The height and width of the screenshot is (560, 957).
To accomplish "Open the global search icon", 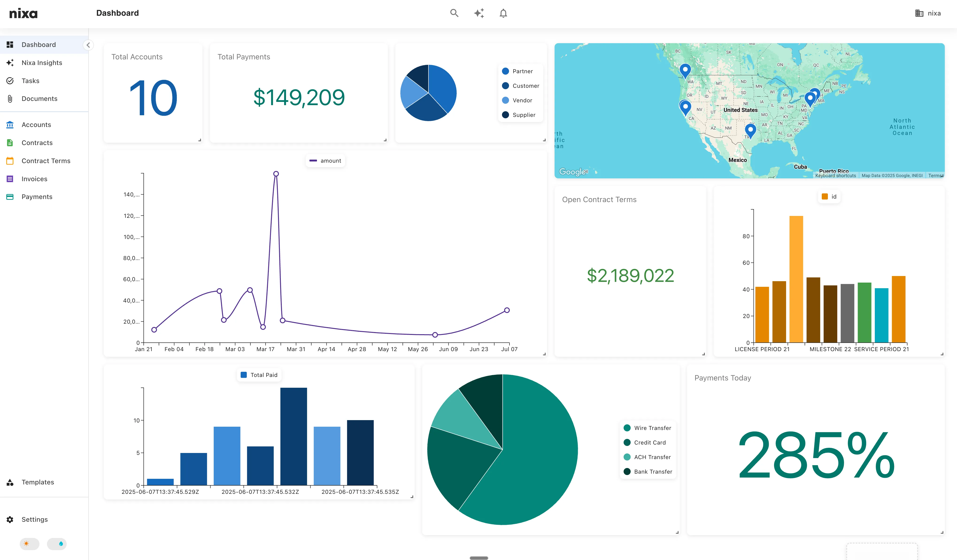I will (454, 13).
